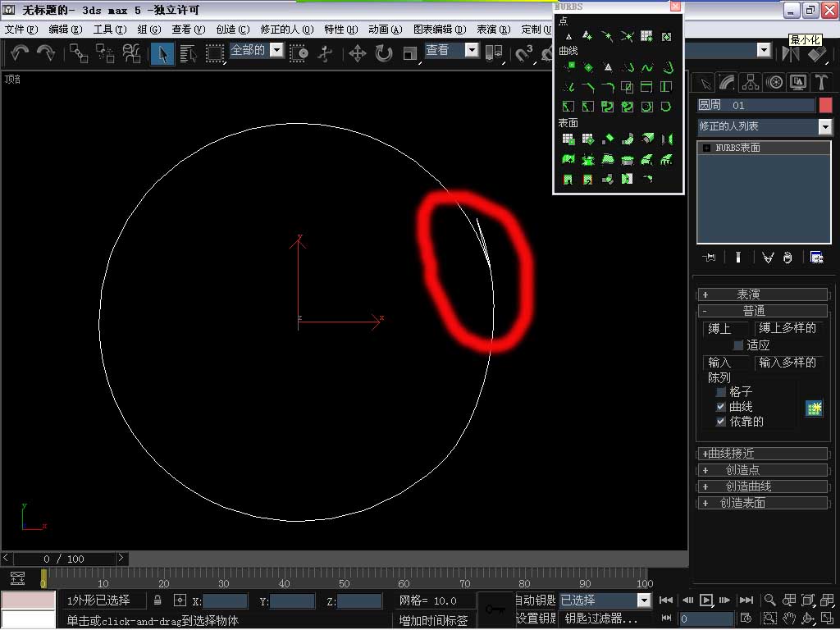This screenshot has height=630, width=840.
Task: Select the CV Surface tool in NURBS toolbox
Action: pyautogui.click(x=568, y=139)
